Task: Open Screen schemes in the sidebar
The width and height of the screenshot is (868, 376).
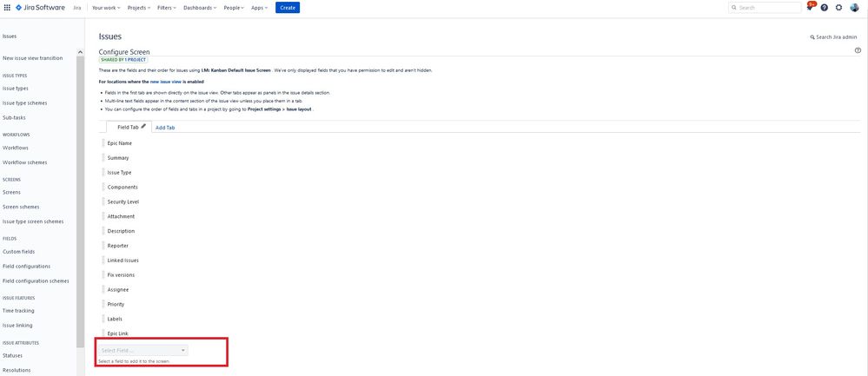Action: click(x=21, y=207)
